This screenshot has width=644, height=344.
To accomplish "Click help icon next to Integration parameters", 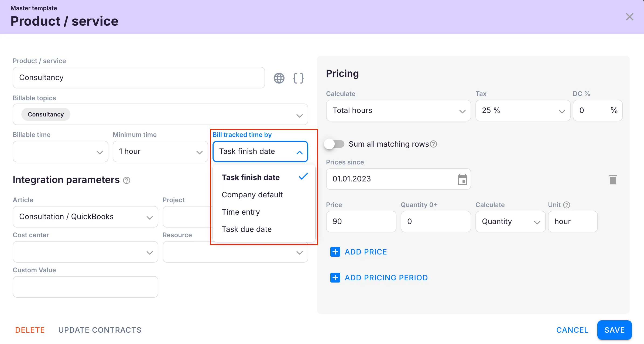I will [126, 180].
